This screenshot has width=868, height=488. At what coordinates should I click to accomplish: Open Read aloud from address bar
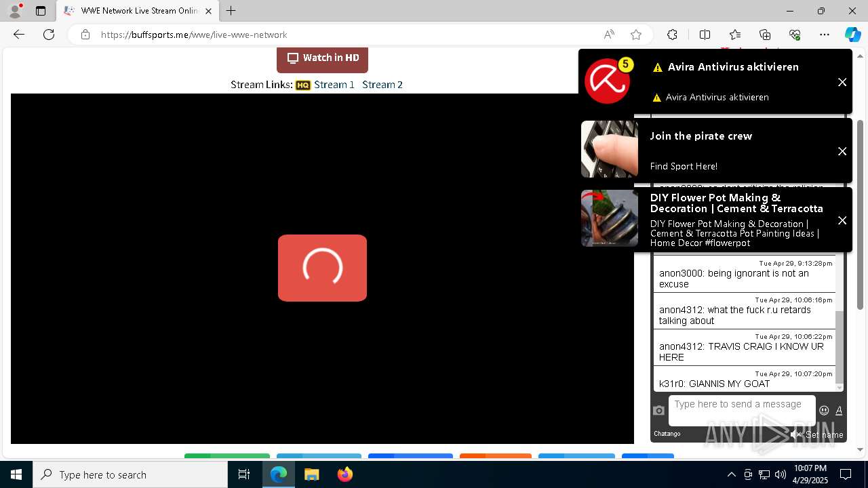[x=609, y=35]
